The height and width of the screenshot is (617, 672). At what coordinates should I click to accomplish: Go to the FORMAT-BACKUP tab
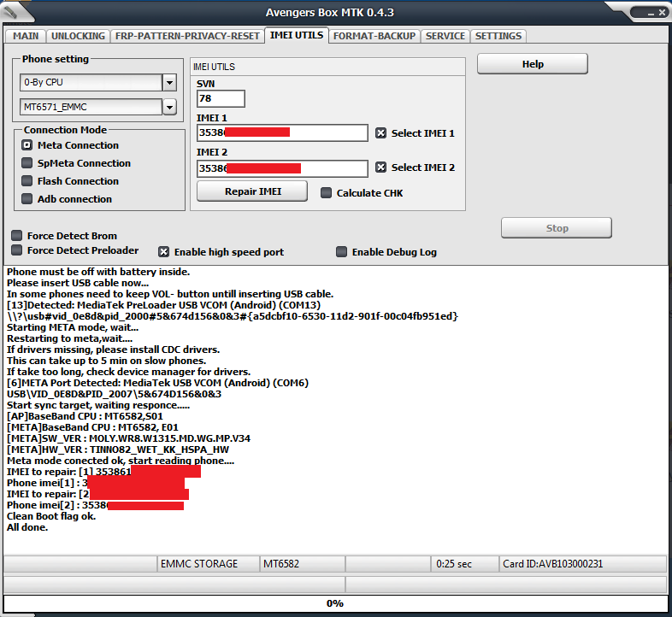pos(374,36)
